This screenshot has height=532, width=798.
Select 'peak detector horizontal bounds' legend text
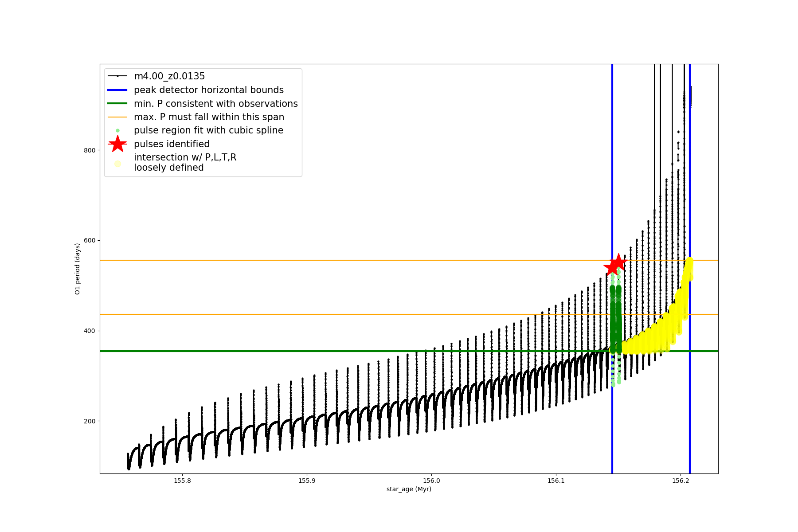coord(209,90)
